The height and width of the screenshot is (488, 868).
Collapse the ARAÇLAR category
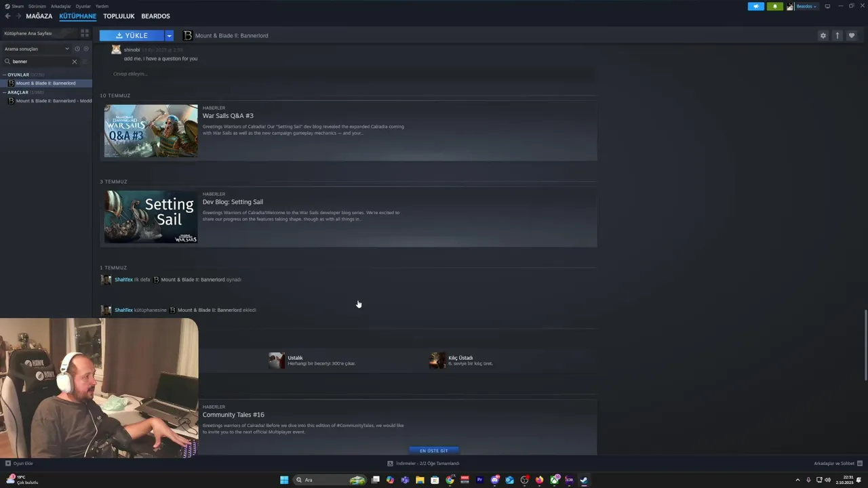pos(5,92)
